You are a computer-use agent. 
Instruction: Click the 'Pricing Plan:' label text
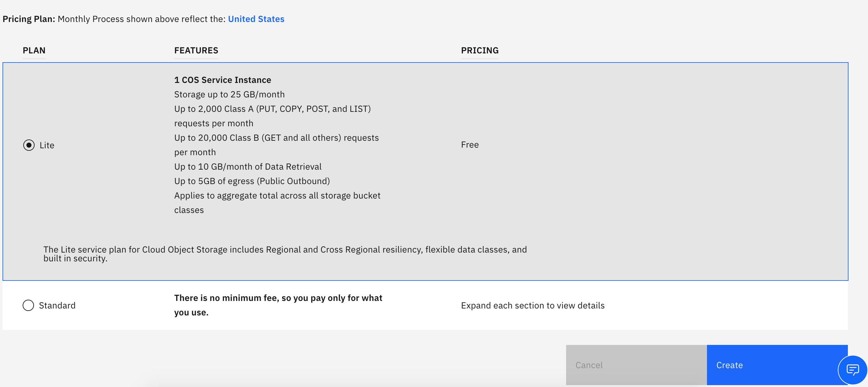[x=29, y=19]
